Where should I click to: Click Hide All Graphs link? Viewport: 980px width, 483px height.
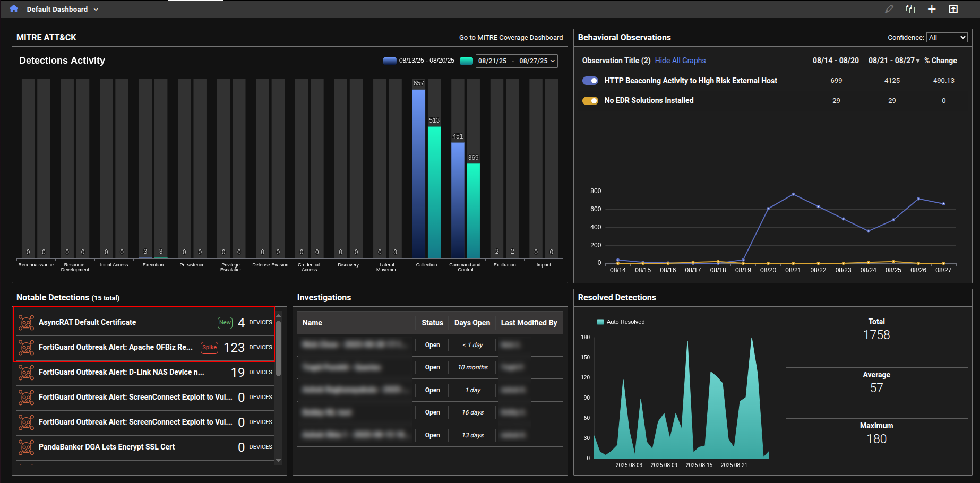[680, 61]
